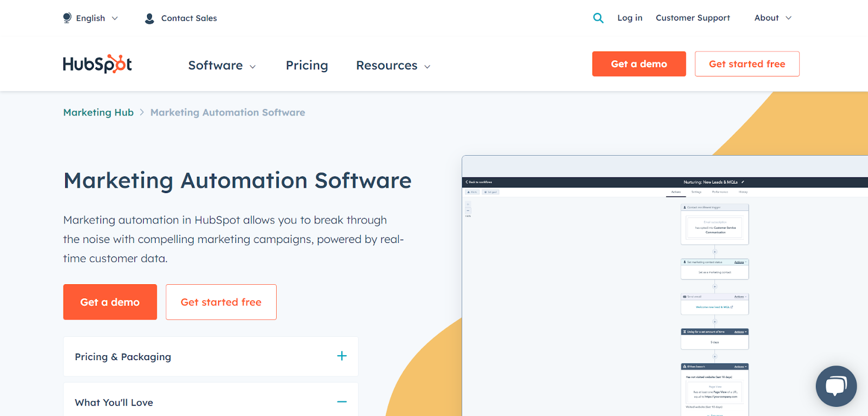Open Actions dropdown on the If/then branch card
The height and width of the screenshot is (416, 868).
(x=741, y=367)
